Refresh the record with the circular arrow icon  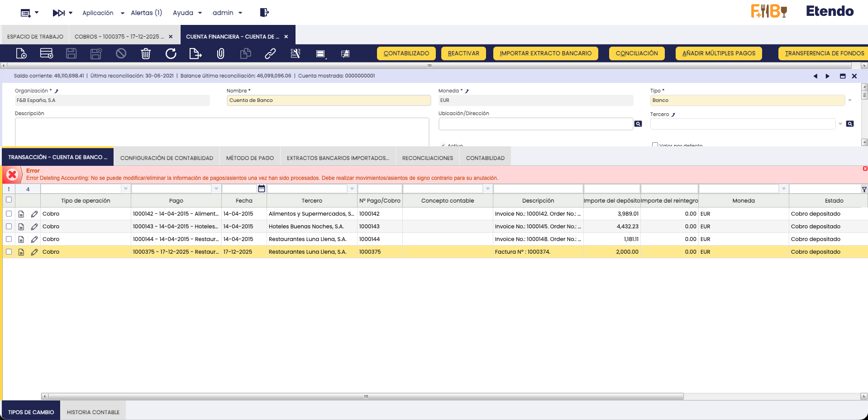(171, 53)
